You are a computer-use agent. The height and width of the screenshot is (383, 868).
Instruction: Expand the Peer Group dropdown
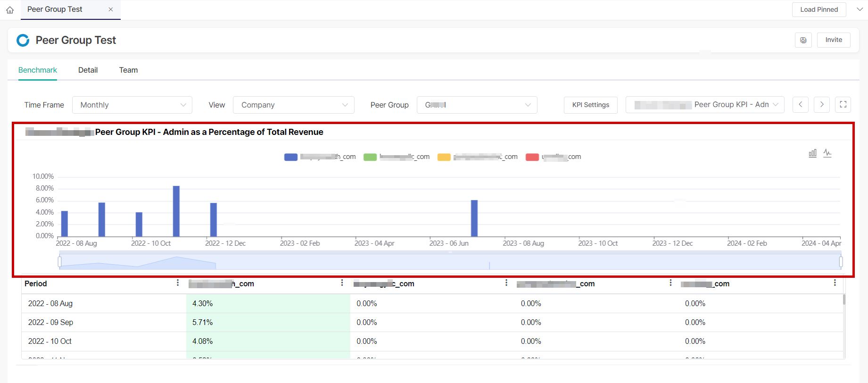tap(477, 105)
